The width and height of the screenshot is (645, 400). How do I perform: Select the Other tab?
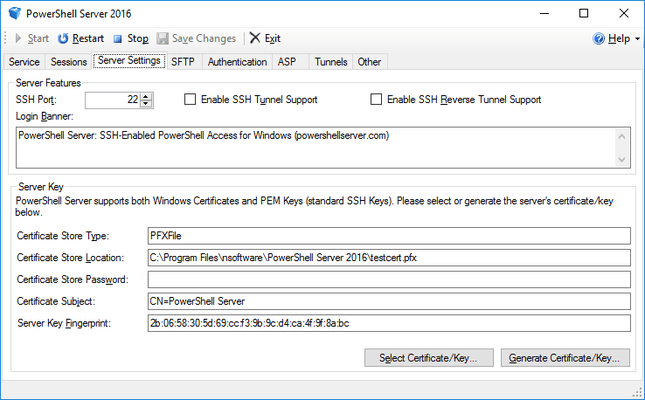tap(369, 62)
